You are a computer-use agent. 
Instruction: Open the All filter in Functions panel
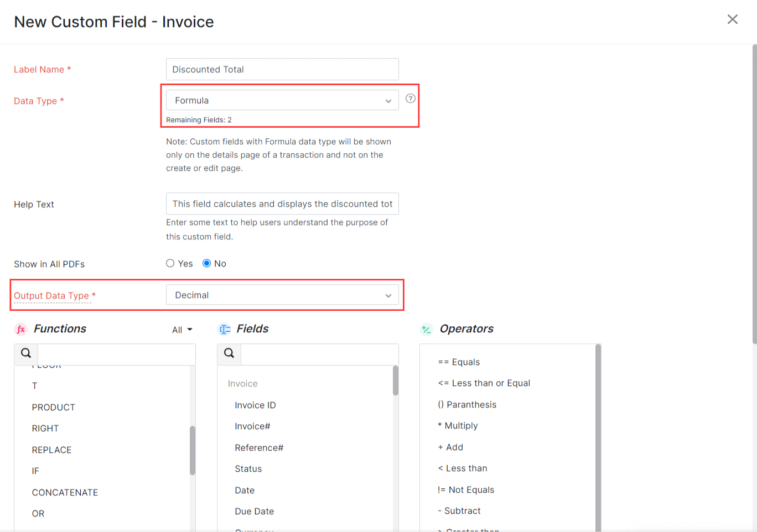182,329
